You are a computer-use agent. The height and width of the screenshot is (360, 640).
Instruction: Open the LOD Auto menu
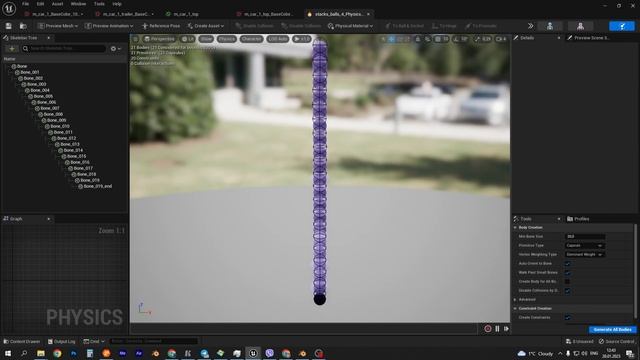[278, 39]
